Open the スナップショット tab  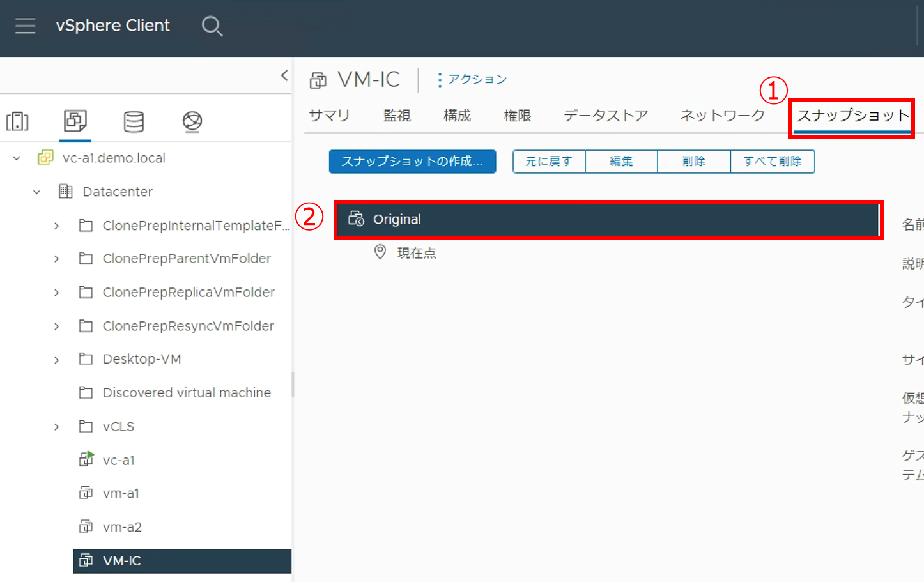852,116
